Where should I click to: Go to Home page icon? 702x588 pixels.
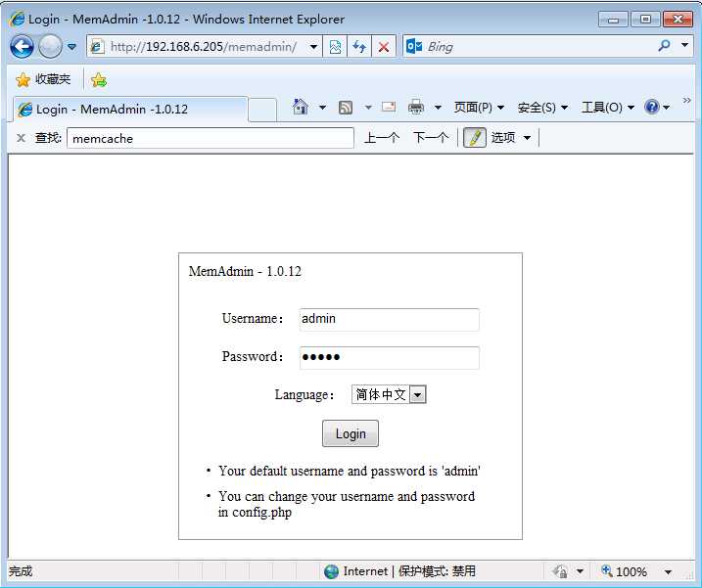pos(300,108)
